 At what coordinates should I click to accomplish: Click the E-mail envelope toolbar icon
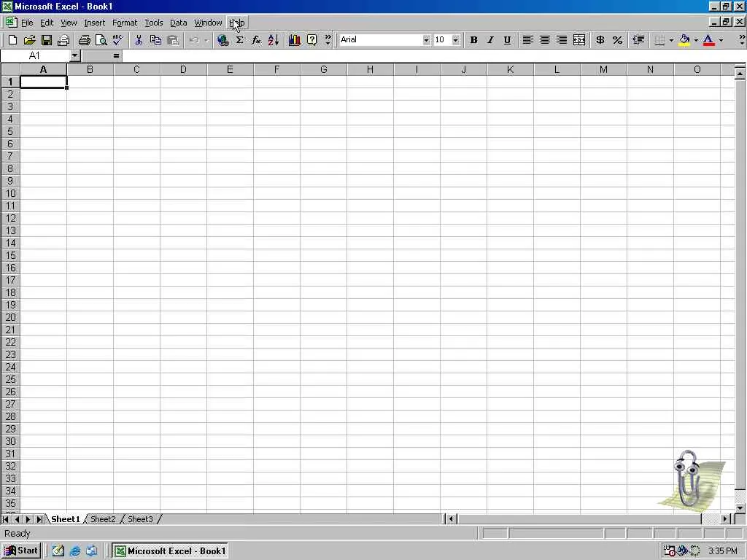(x=63, y=40)
